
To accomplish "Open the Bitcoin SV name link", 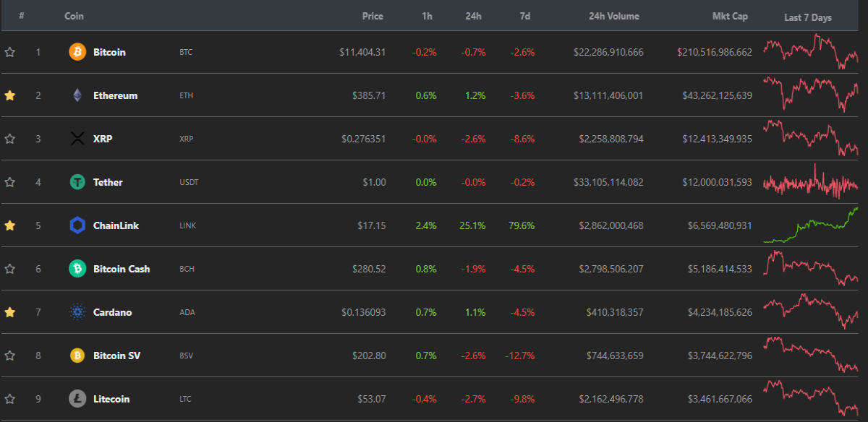I will [116, 356].
